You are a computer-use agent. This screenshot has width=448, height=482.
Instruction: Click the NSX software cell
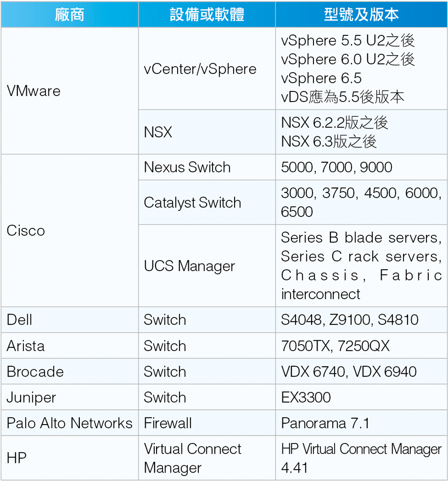pos(207,132)
